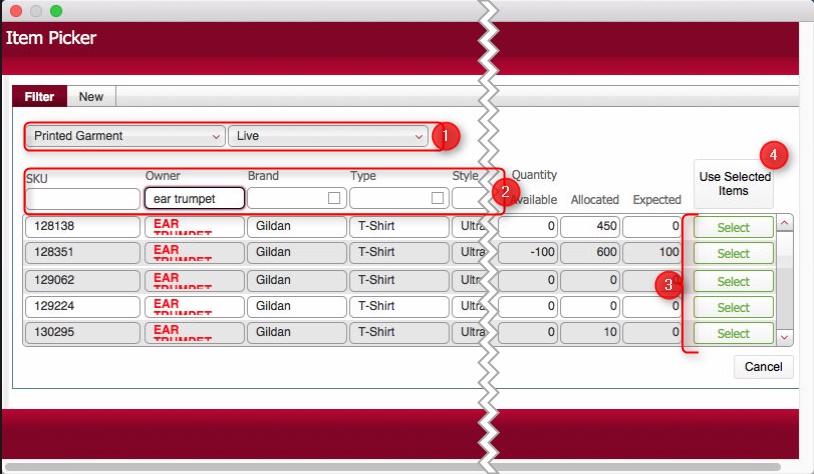Toggle the Brand filter checkbox
The height and width of the screenshot is (474, 814).
coord(335,198)
